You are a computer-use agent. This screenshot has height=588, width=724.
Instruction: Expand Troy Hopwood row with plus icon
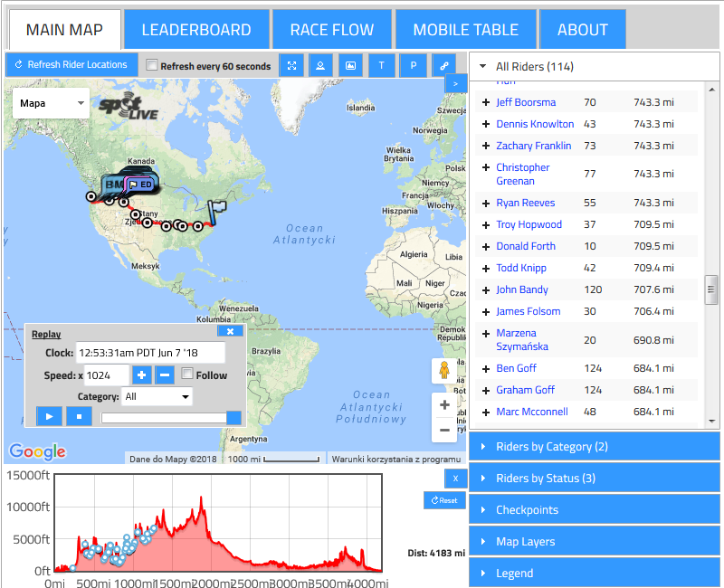486,224
